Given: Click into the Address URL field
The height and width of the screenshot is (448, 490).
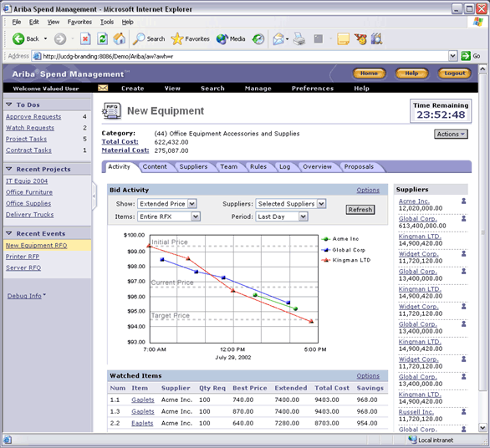Looking at the screenshot, I should tap(241, 56).
